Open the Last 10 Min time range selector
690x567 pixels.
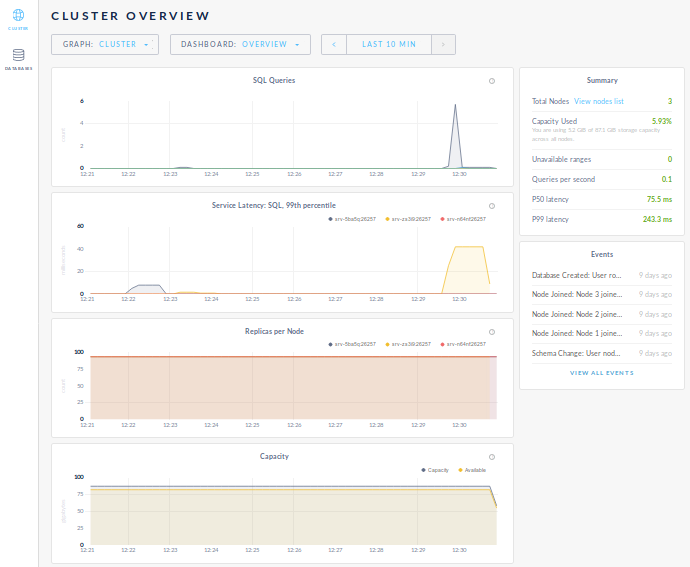(x=389, y=44)
